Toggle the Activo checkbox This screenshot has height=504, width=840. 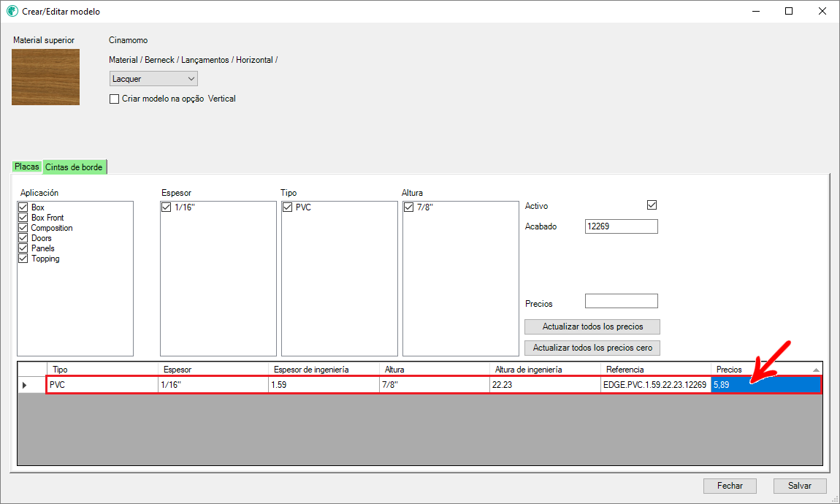[652, 205]
